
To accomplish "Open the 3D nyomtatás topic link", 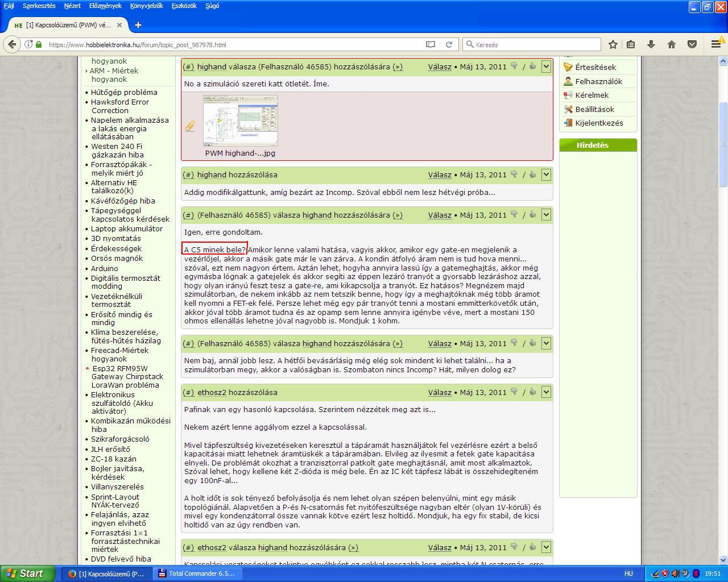I will [x=116, y=238].
